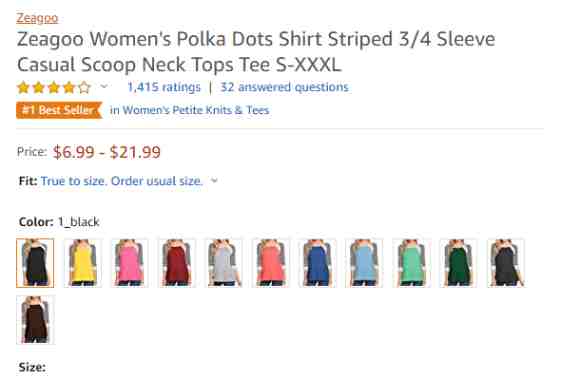This screenshot has width=580, height=379.
Task: Expand the star rating dropdown chevron
Action: [104, 87]
